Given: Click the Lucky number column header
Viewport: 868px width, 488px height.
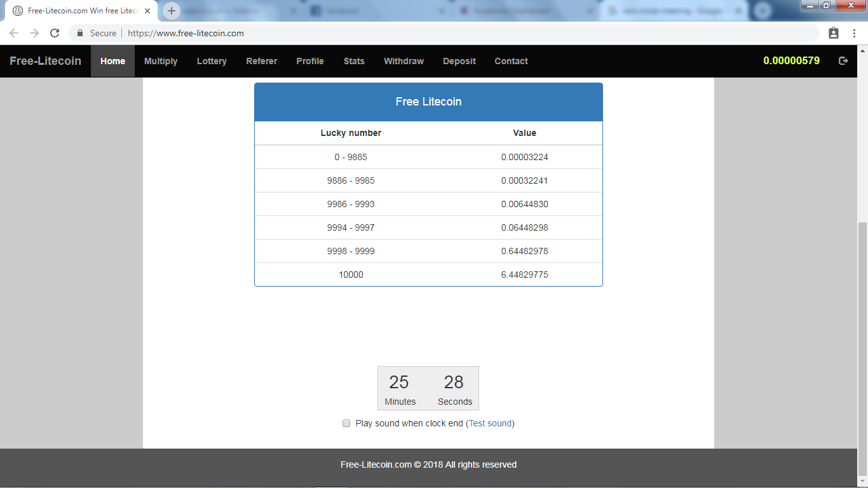Looking at the screenshot, I should pyautogui.click(x=351, y=133).
